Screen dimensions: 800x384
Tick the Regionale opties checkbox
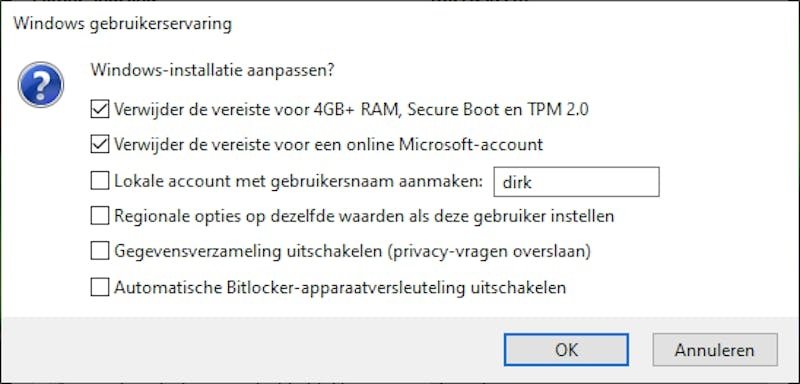99,216
